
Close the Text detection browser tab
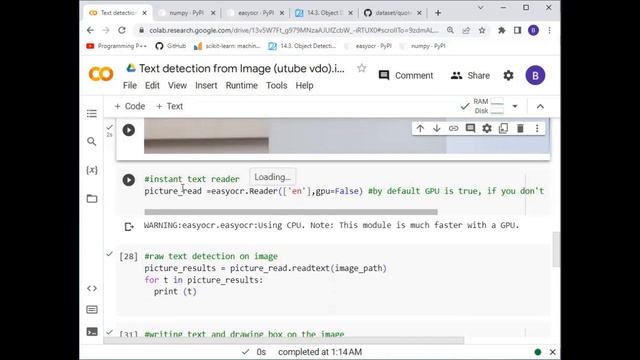pyautogui.click(x=144, y=13)
